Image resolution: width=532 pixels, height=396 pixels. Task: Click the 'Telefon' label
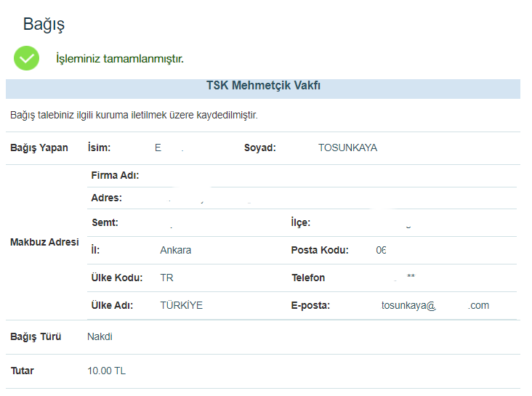point(308,278)
